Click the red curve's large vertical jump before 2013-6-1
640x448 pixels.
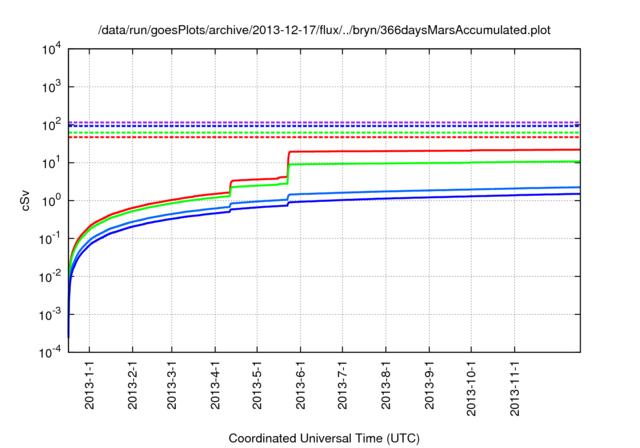(x=288, y=165)
